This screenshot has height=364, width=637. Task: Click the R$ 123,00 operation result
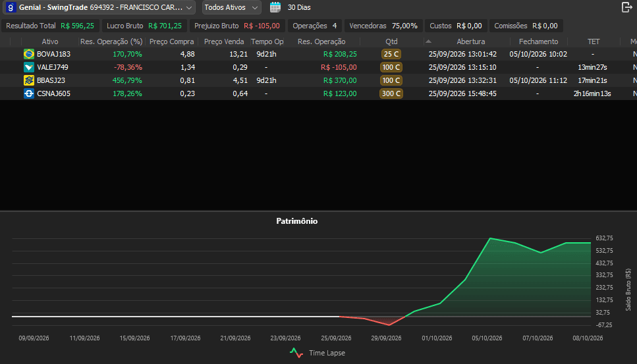coord(340,93)
